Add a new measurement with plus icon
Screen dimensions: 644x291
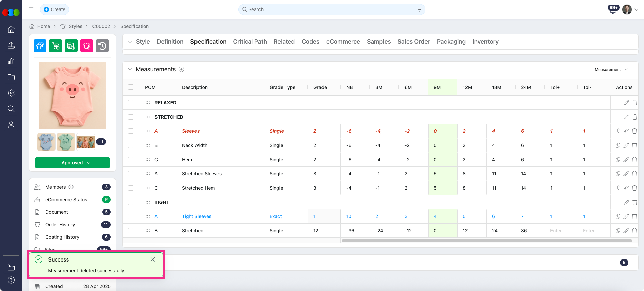181,69
